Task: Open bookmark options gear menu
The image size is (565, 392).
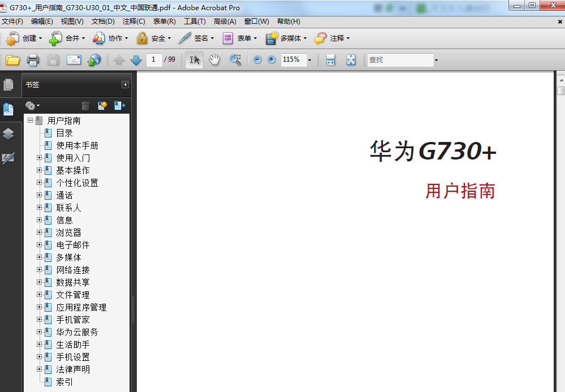Action: (32, 106)
